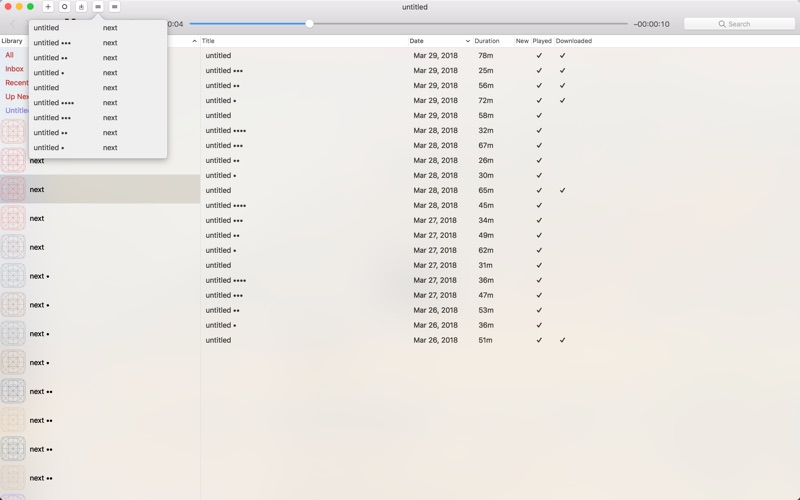The width and height of the screenshot is (800, 500).
Task: Click inside the Search field
Action: 739,24
